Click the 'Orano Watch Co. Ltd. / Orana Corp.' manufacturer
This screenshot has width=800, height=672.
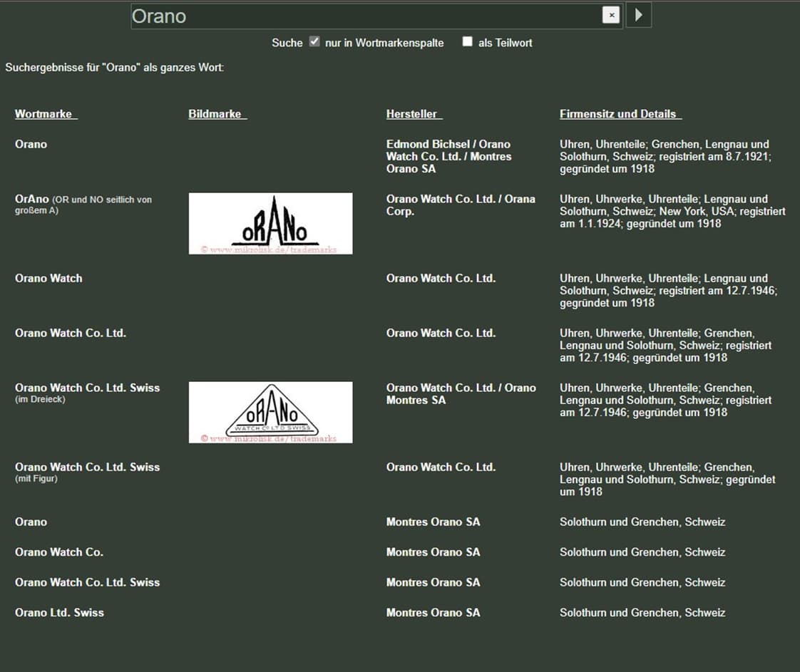pyautogui.click(x=461, y=205)
